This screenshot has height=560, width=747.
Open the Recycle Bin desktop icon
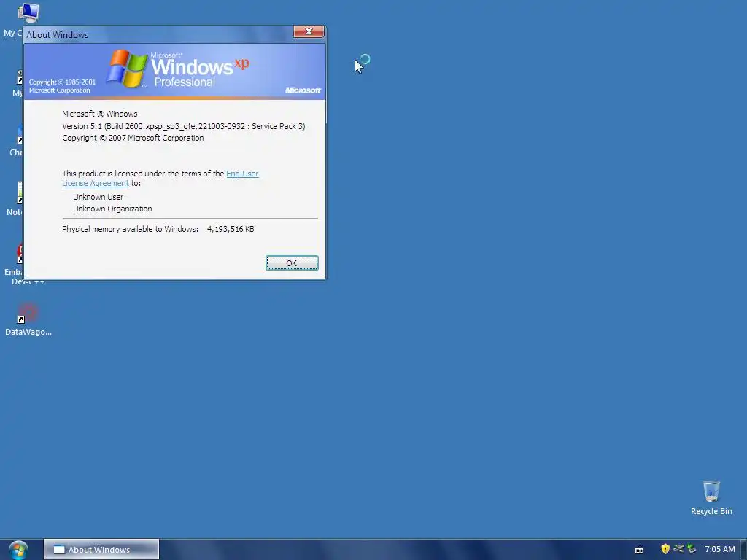point(711,497)
